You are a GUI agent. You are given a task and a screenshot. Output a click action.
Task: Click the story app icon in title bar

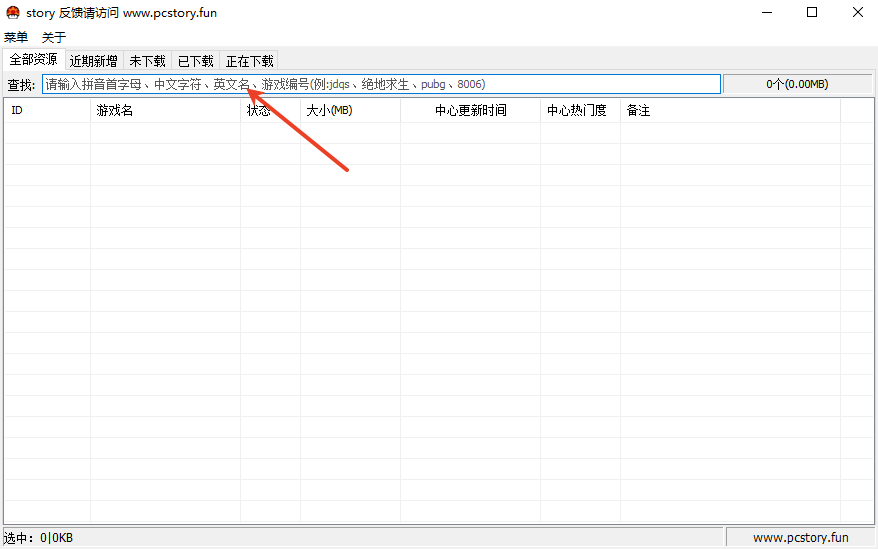click(12, 12)
